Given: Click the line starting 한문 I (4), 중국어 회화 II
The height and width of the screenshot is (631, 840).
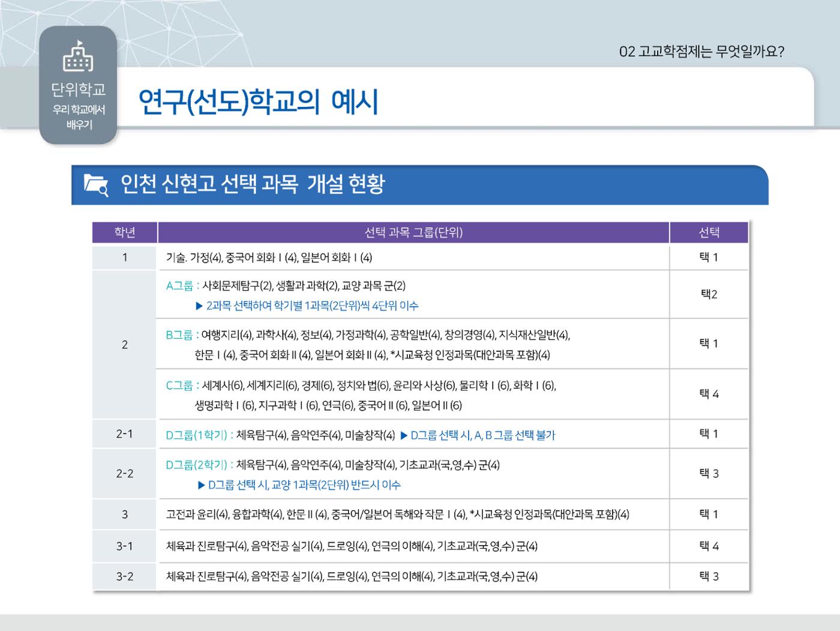Looking at the screenshot, I should 372,355.
